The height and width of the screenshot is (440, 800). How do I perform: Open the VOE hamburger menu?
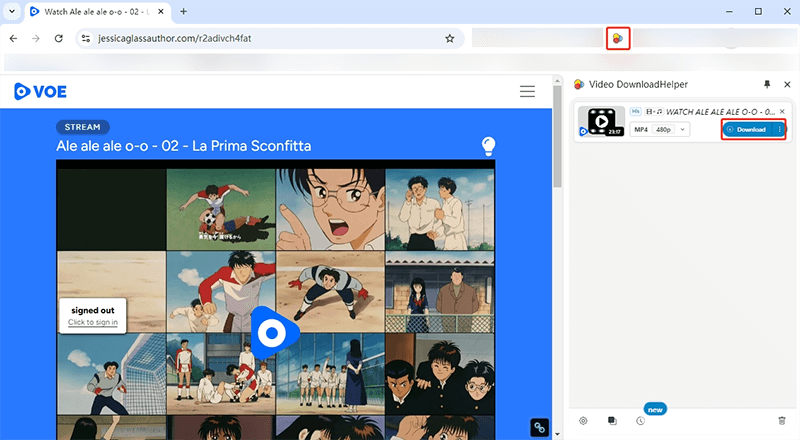[x=528, y=91]
